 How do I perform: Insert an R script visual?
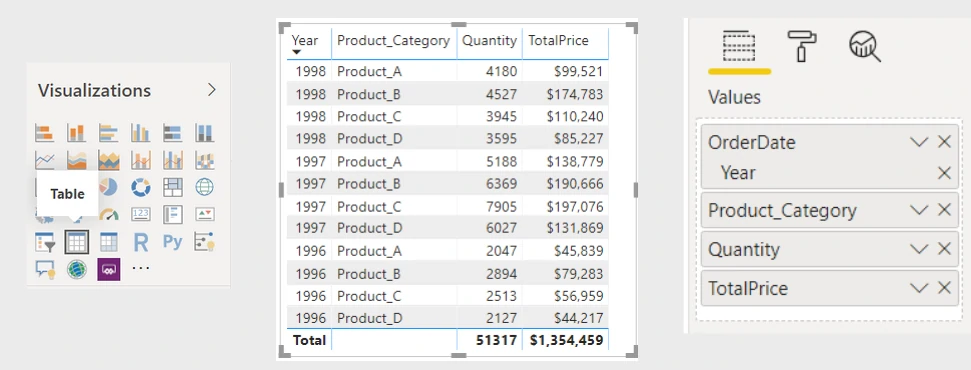[141, 242]
